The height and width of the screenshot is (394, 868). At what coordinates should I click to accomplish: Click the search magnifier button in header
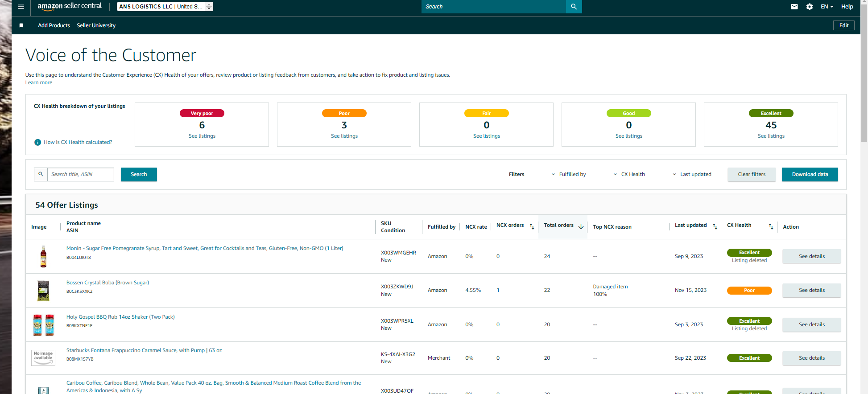point(574,7)
